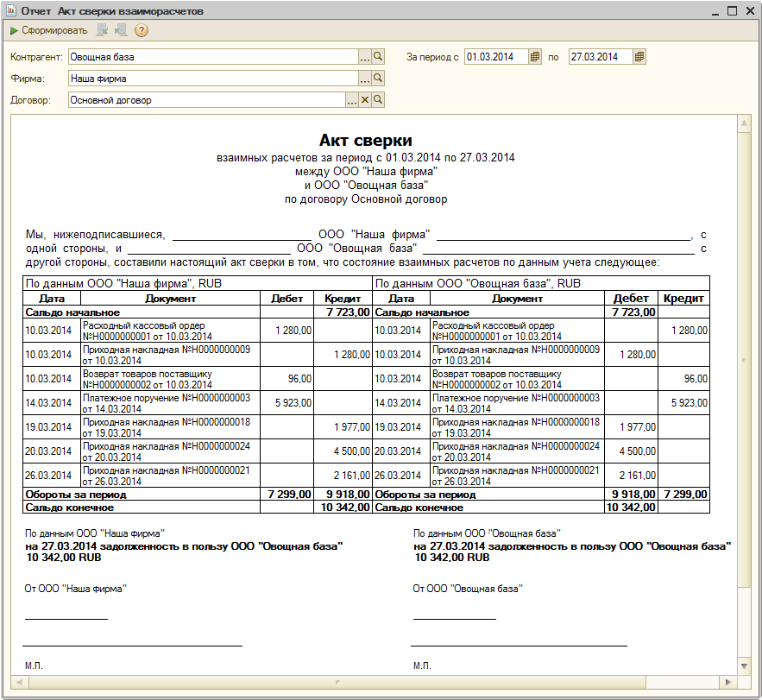
Task: Select right side debit value 4 500,00
Action: [x=631, y=451]
